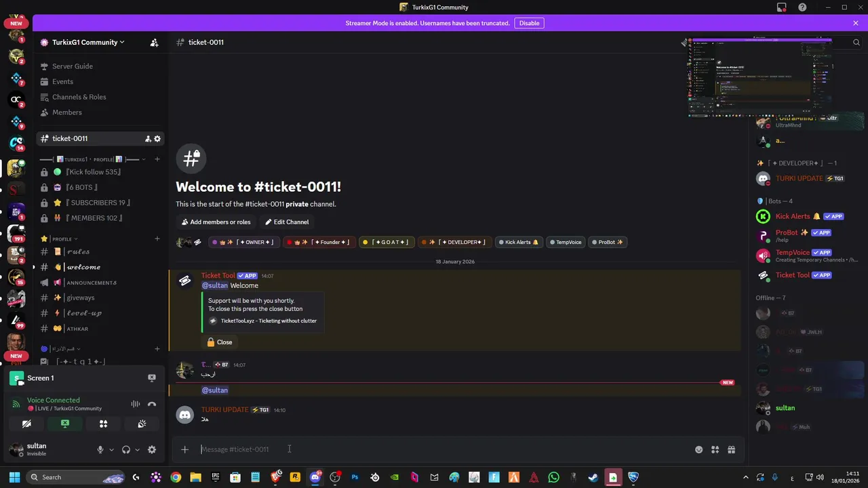The height and width of the screenshot is (488, 868).
Task: Click Kick Alerts bot in member list
Action: pos(808,216)
